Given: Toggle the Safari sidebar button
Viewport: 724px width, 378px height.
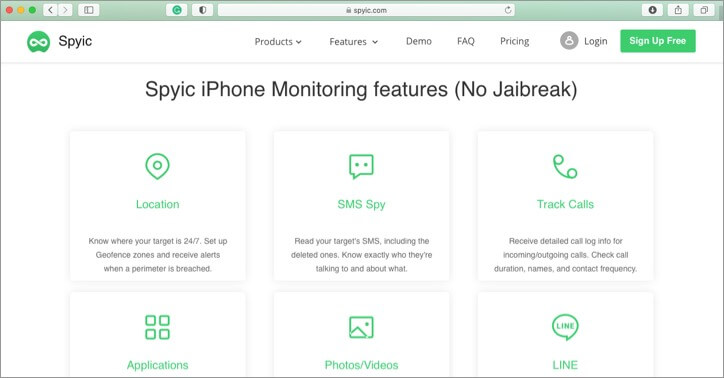Looking at the screenshot, I should click(x=89, y=10).
